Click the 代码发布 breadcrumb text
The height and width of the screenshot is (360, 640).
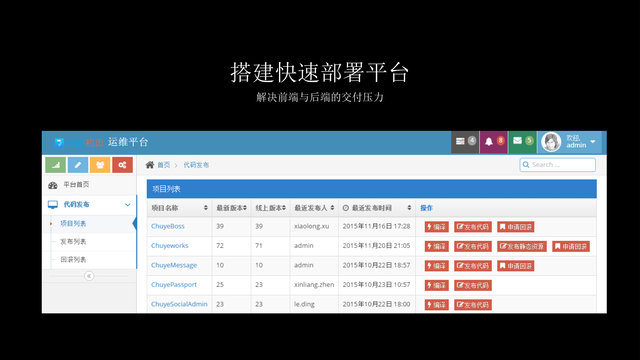196,165
